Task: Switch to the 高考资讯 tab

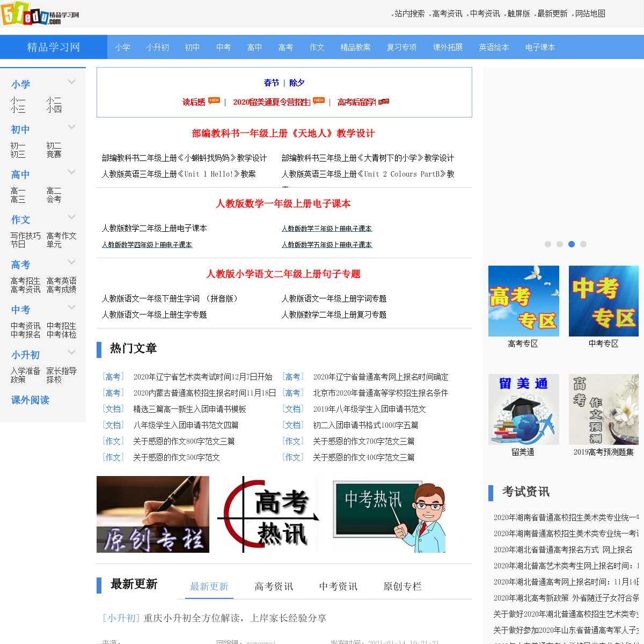Action: [274, 587]
